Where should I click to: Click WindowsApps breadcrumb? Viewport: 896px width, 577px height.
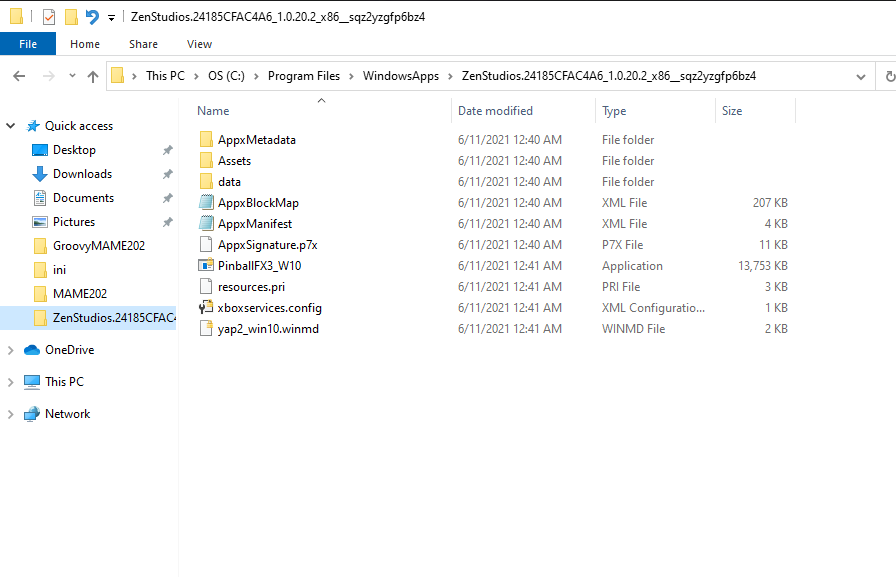tap(401, 76)
